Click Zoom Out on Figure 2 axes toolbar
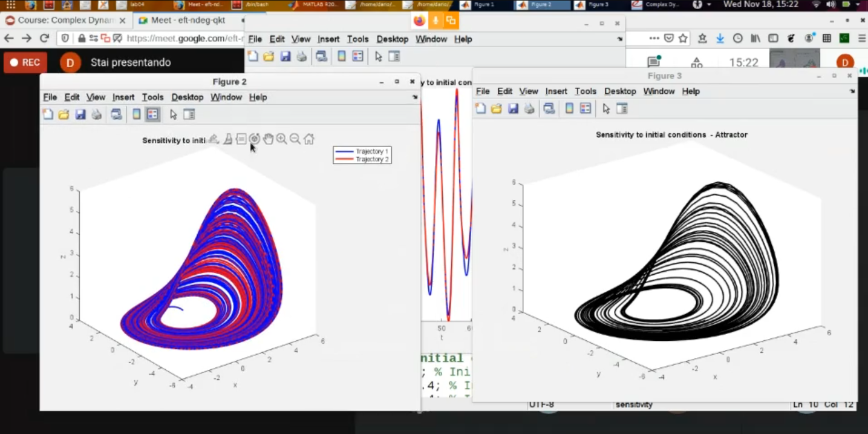 [295, 139]
